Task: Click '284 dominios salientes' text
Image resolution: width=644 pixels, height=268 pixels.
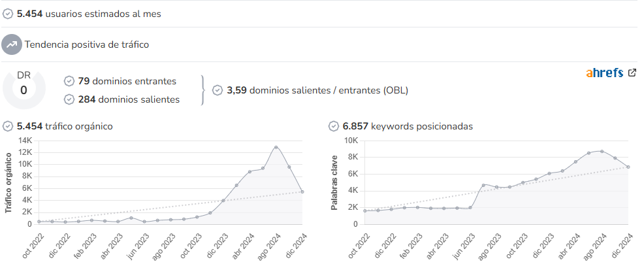Action: pyautogui.click(x=129, y=99)
